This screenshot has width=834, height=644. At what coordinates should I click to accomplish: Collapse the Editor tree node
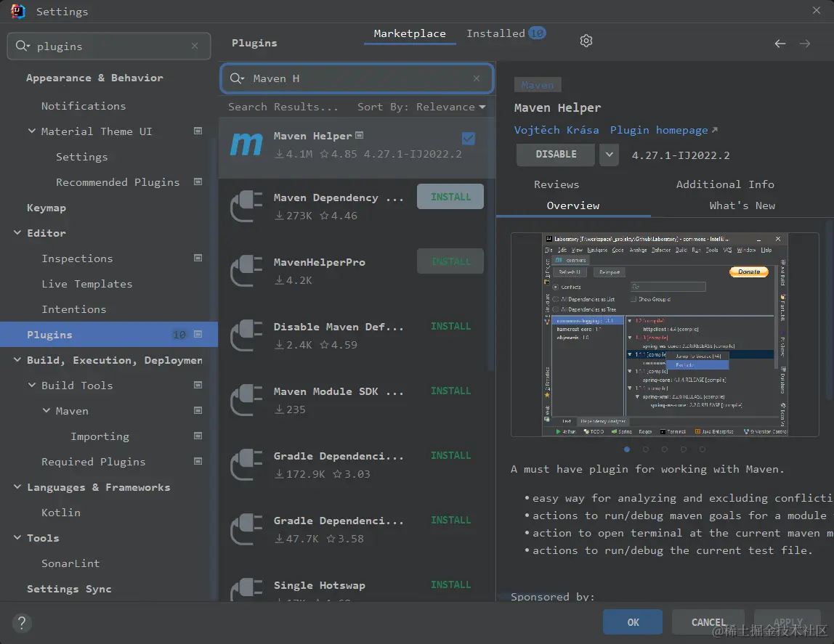[x=17, y=233]
